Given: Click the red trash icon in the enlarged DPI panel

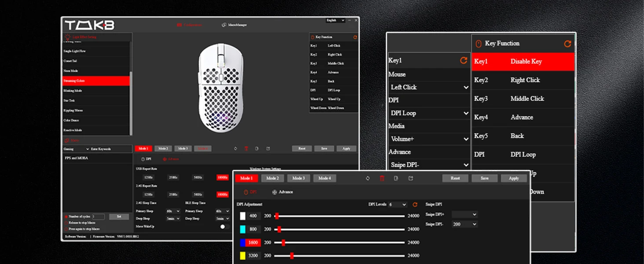Looking at the screenshot, I should tap(382, 178).
